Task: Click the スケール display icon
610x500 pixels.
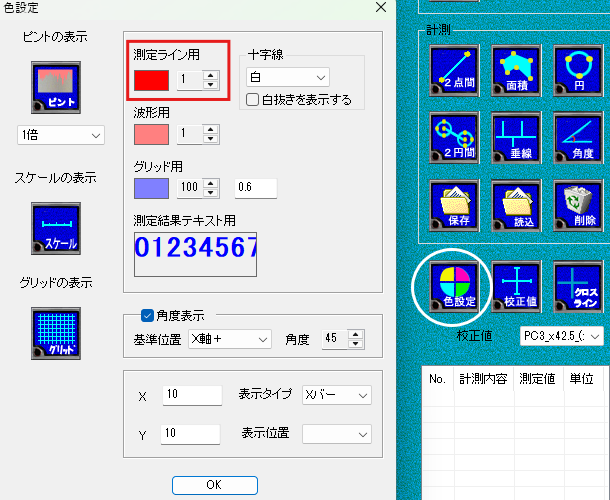Action: (56, 228)
